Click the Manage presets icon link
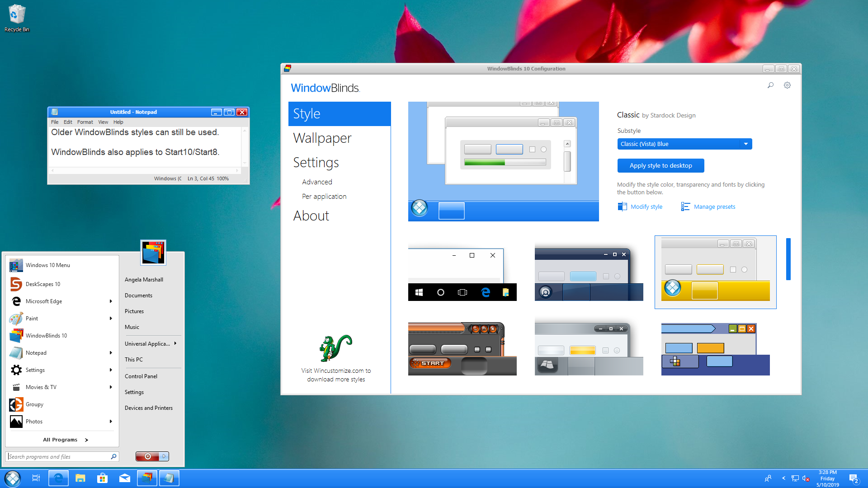 coord(685,206)
